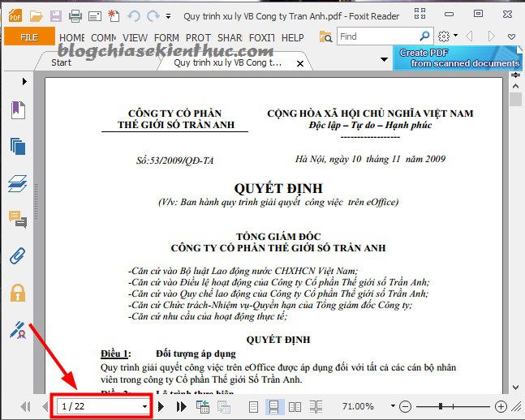Click the heart icon in the ribbon corner

coord(511,36)
